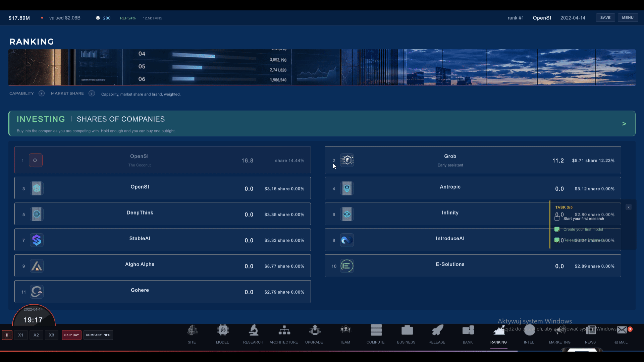
Task: Click Algho Alpha's $8.77 share price
Action: click(x=270, y=266)
